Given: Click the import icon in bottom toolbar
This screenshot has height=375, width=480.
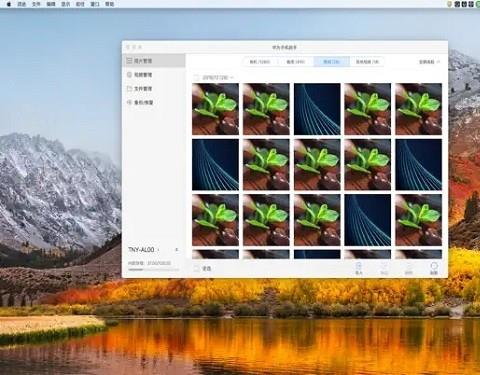Looking at the screenshot, I should (359, 268).
